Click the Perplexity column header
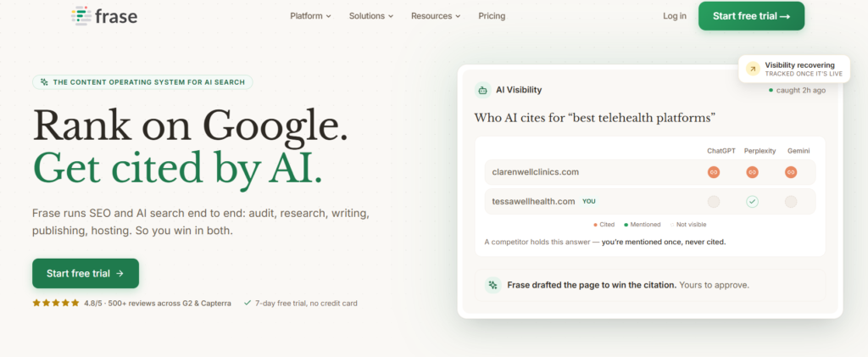Image resolution: width=868 pixels, height=357 pixels. point(759,151)
